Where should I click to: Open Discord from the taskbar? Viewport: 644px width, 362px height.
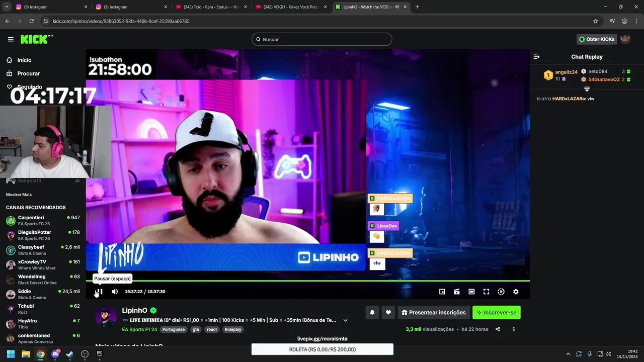click(55, 354)
